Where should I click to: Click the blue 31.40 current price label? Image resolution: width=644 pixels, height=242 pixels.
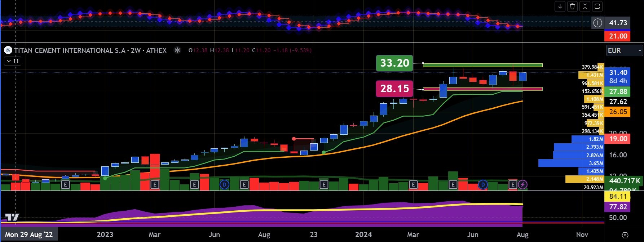618,76
